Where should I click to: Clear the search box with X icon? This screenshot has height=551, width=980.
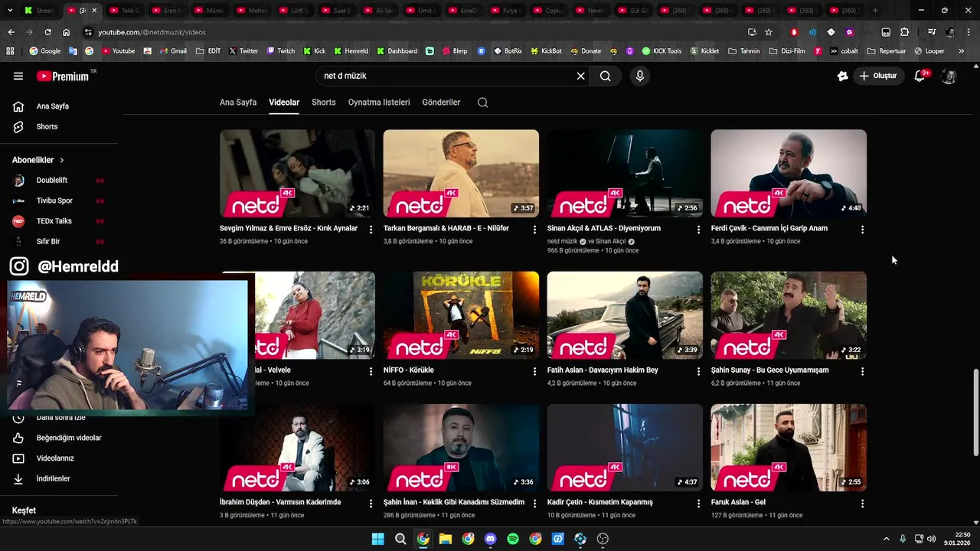580,76
